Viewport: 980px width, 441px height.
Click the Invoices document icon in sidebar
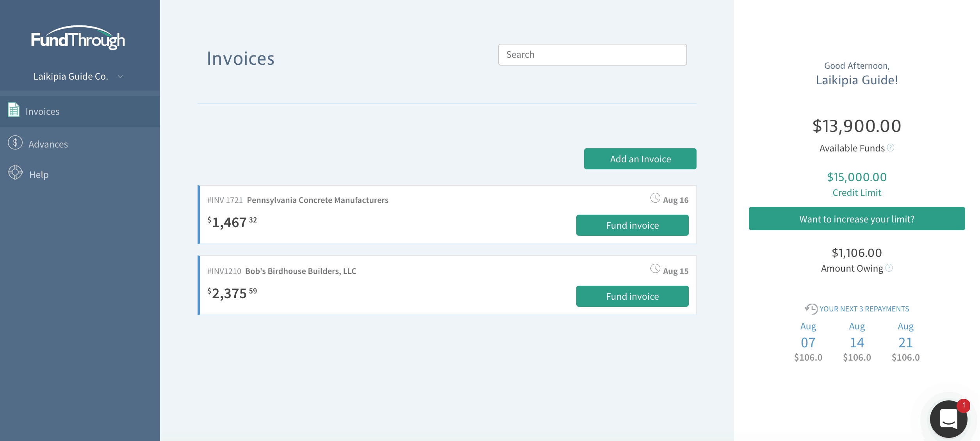point(14,110)
